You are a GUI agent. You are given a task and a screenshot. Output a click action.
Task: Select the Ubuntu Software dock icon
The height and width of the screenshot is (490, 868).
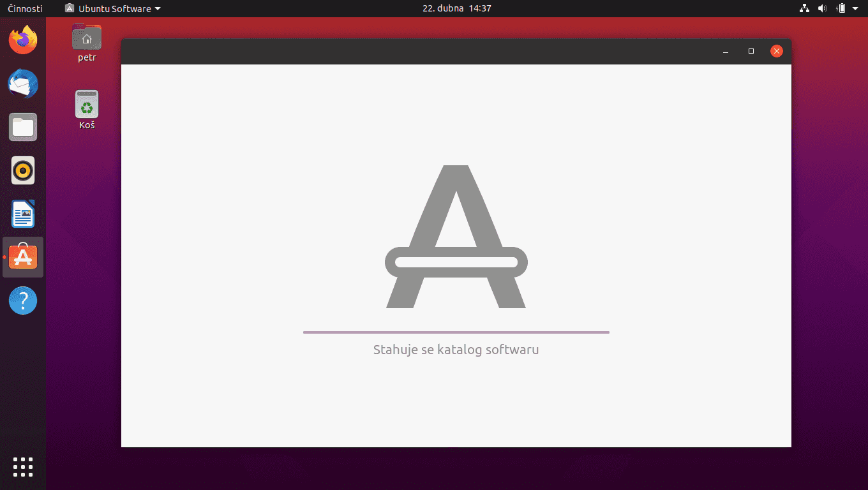23,257
